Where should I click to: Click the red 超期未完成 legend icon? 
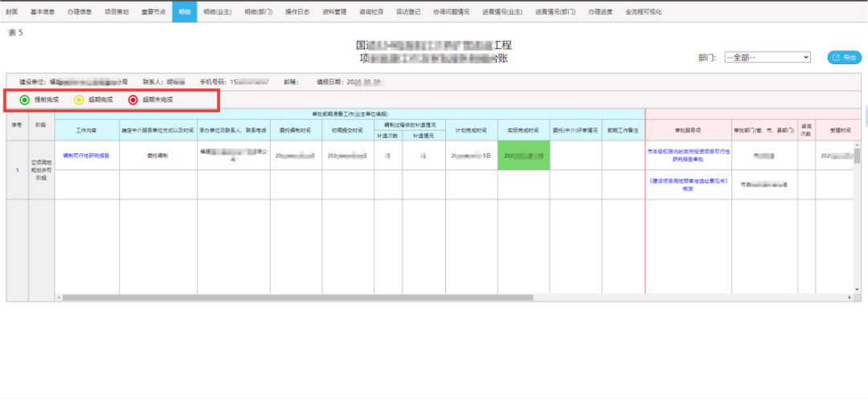point(133,100)
